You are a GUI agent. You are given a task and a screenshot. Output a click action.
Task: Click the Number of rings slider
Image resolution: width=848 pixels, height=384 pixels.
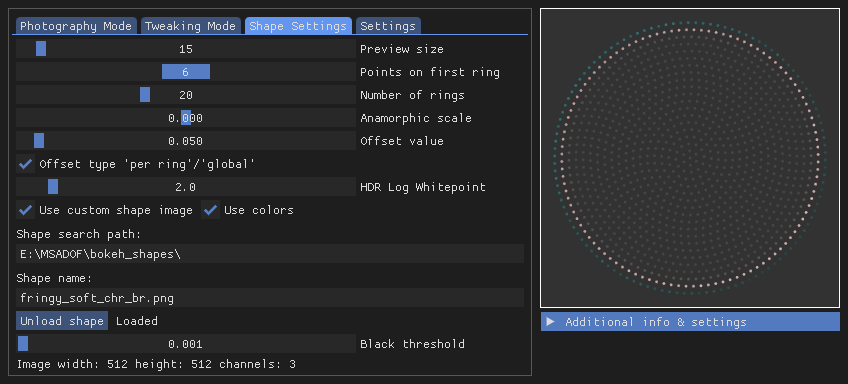[x=186, y=95]
